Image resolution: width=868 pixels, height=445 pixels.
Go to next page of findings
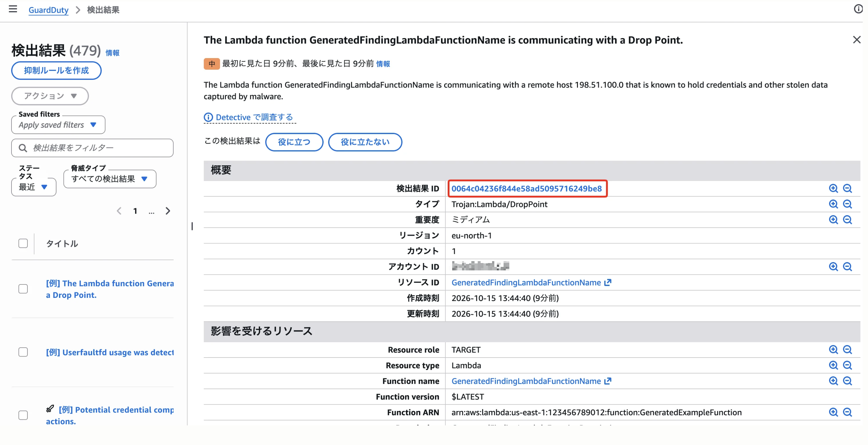(x=168, y=211)
